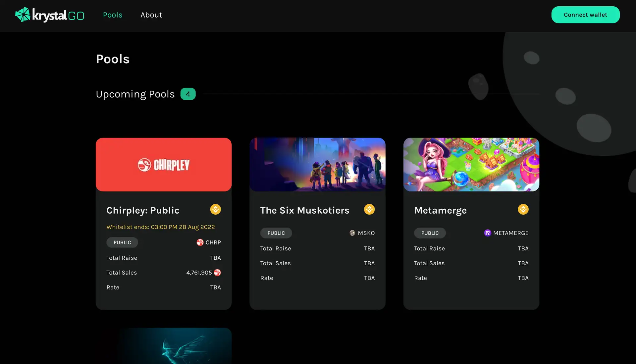Viewport: 636px width, 364px height.
Task: Click the MSKO token icon
Action: tap(352, 233)
